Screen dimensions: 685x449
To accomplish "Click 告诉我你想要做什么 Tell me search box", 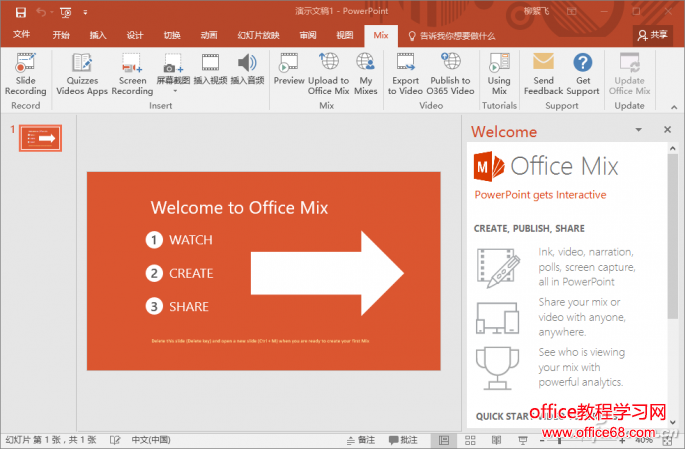I will click(x=452, y=36).
